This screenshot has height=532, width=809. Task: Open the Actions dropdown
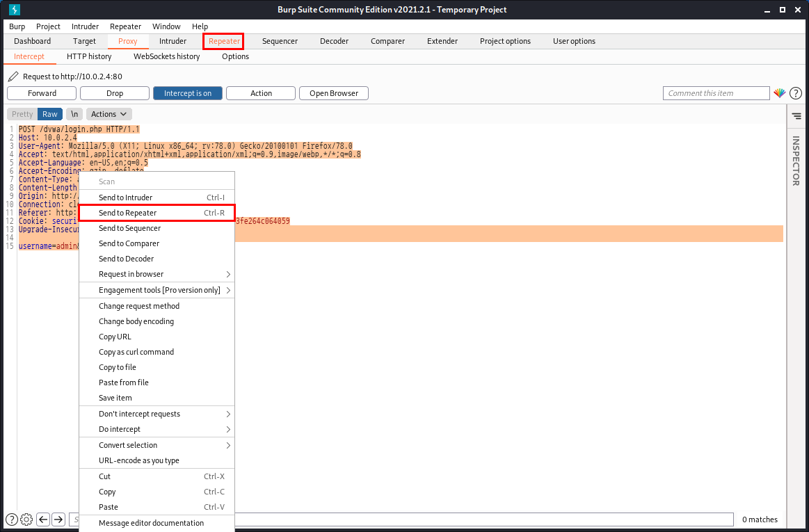tap(109, 114)
